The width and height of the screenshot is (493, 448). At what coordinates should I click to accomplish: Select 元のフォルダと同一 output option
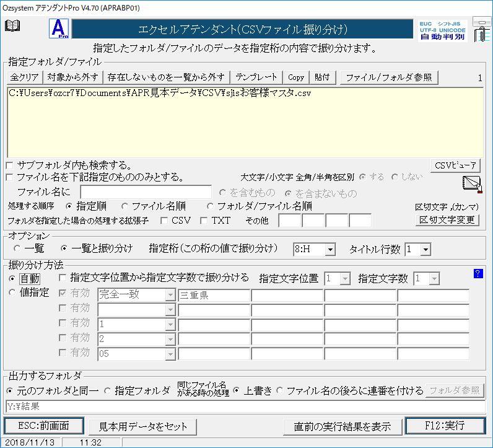pyautogui.click(x=10, y=391)
